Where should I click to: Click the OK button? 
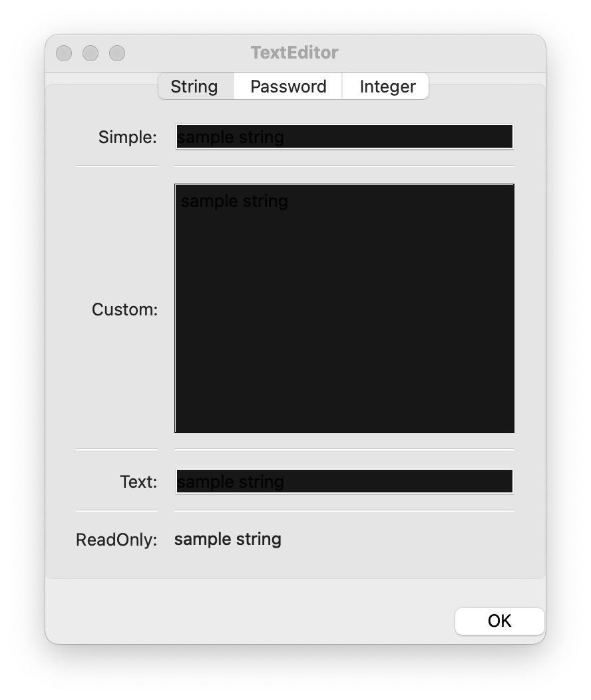click(499, 621)
